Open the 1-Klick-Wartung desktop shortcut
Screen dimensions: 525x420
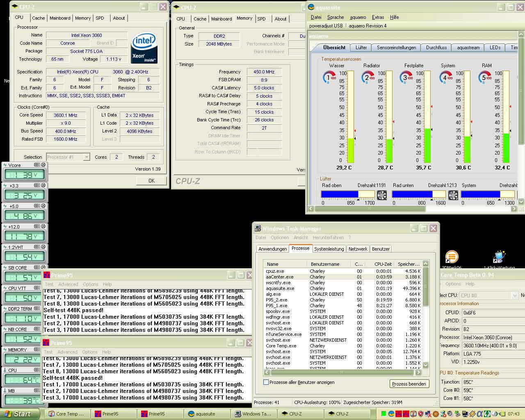click(x=499, y=260)
